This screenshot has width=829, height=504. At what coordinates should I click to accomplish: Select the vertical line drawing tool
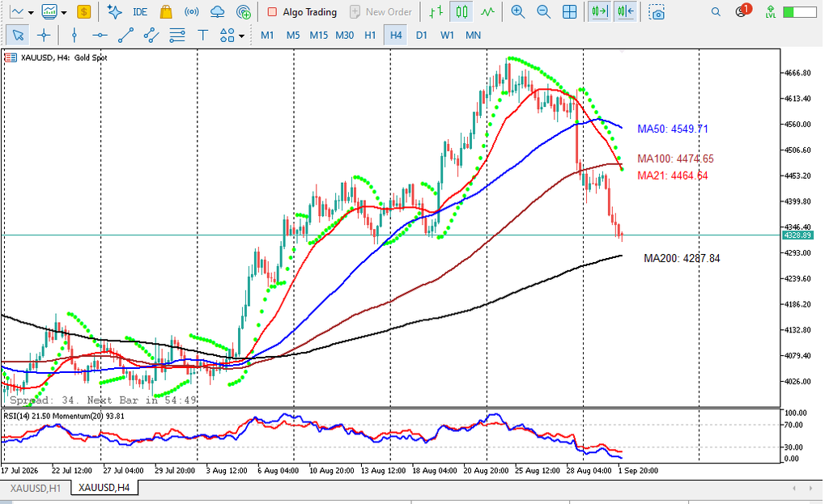(x=74, y=36)
